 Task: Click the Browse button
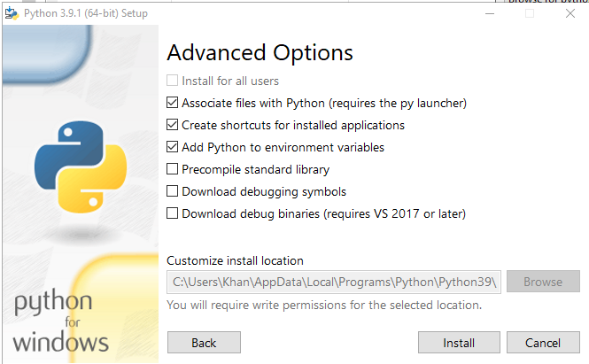[x=543, y=282]
